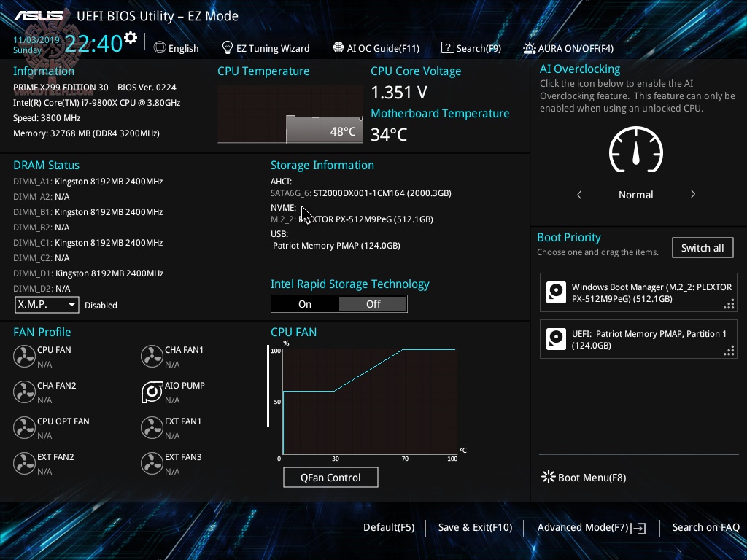Click the left arrow beside Normal AI Overclocking

tap(578, 195)
